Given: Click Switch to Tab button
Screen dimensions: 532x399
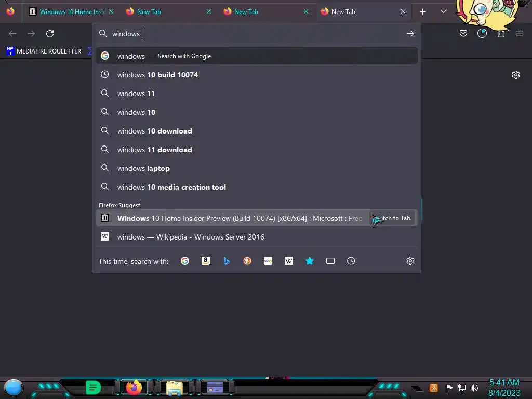Looking at the screenshot, I should (392, 218).
